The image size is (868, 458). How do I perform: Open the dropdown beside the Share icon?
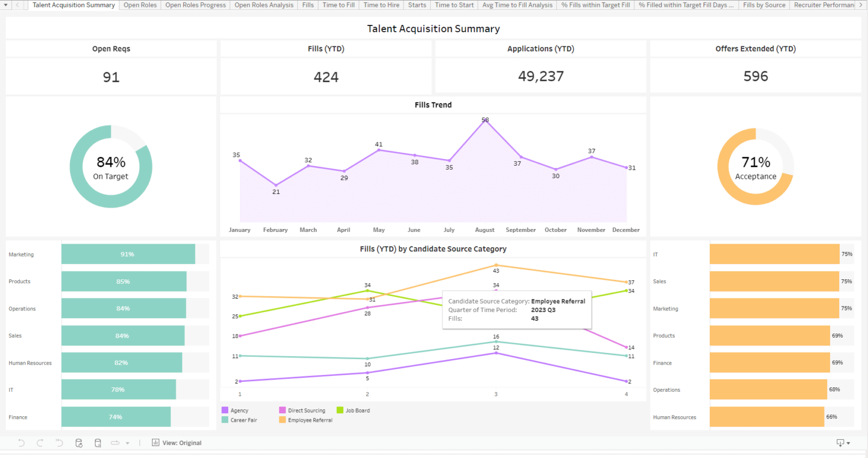[127, 443]
